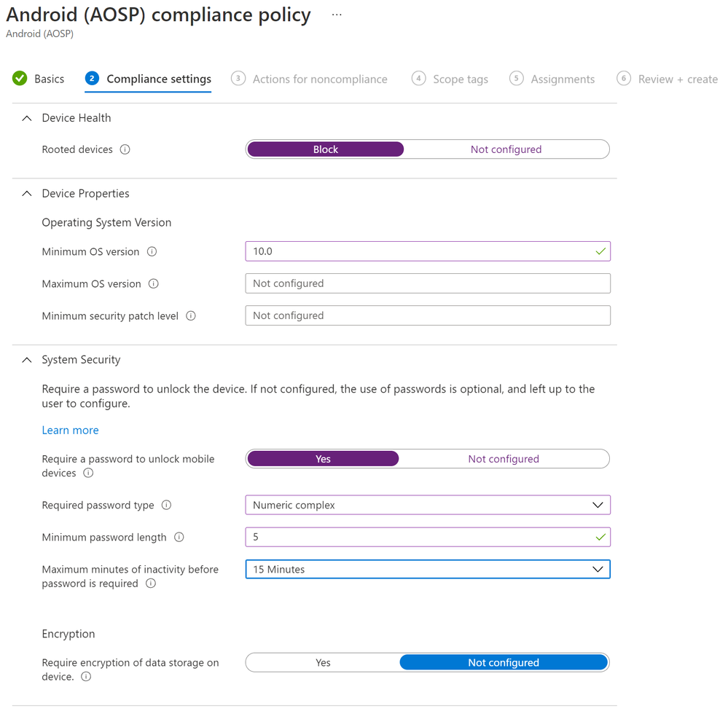Viewport: 728px width, 711px height.
Task: Set Require a password to Yes
Action: click(x=323, y=459)
